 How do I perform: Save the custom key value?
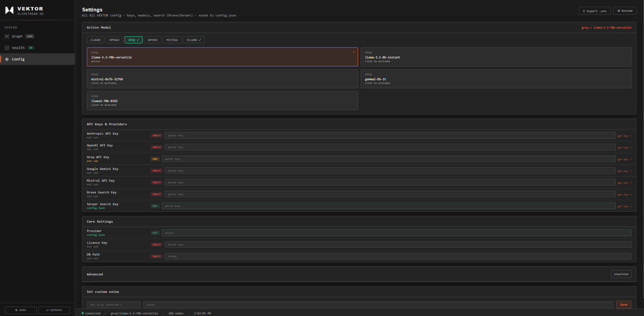point(623,305)
